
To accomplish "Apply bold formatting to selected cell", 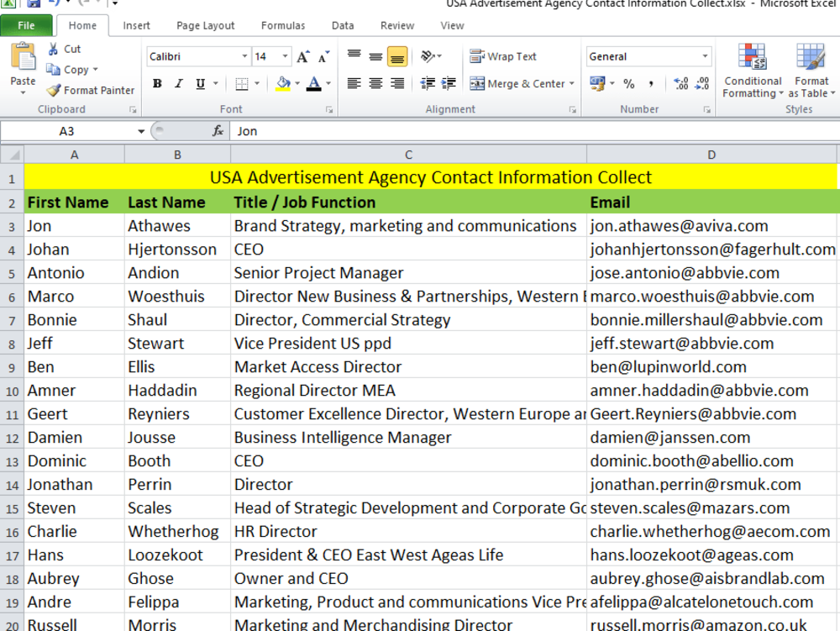I will (157, 83).
